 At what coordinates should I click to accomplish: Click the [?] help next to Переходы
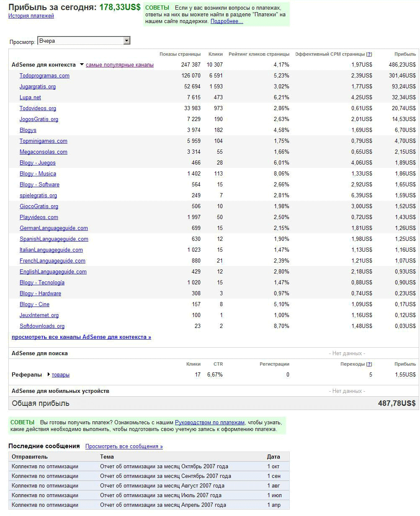[x=369, y=364]
